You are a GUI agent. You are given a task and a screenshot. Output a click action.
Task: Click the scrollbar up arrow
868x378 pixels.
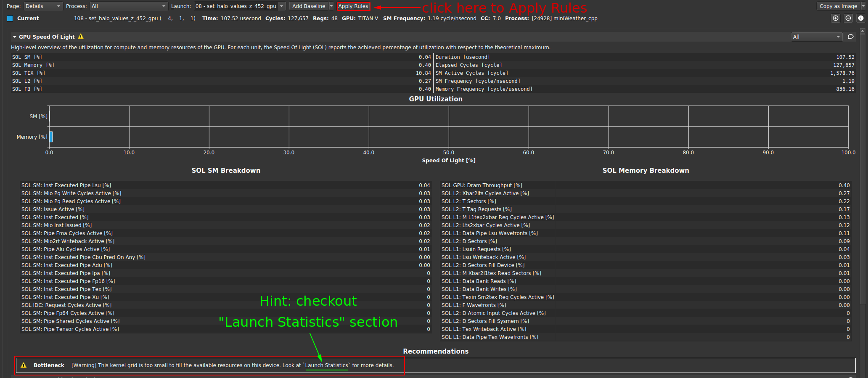point(863,31)
